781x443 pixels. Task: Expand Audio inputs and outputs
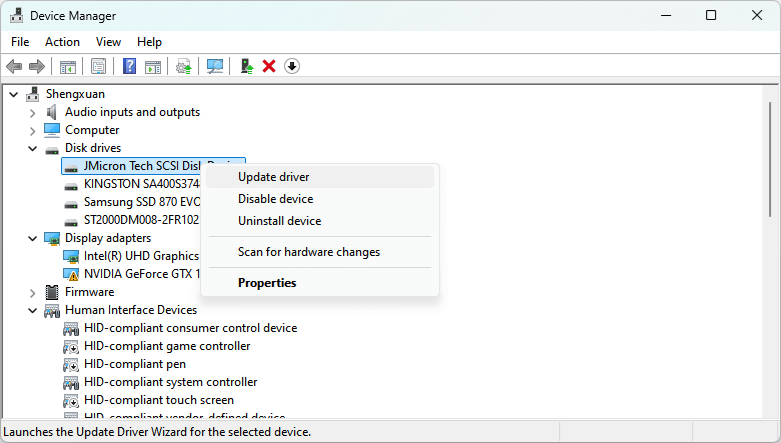[x=32, y=113]
